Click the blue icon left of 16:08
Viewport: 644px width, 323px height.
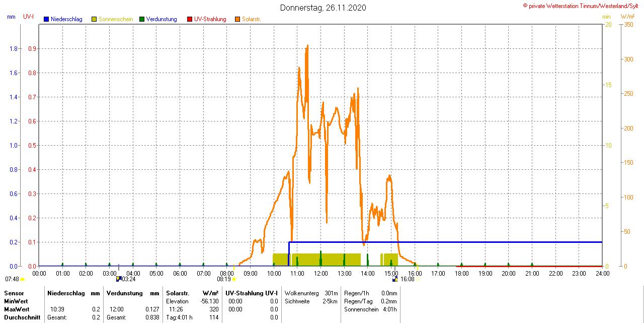pyautogui.click(x=395, y=279)
